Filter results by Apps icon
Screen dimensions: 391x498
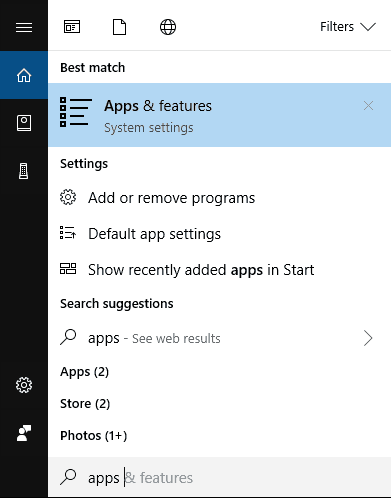coord(72,27)
